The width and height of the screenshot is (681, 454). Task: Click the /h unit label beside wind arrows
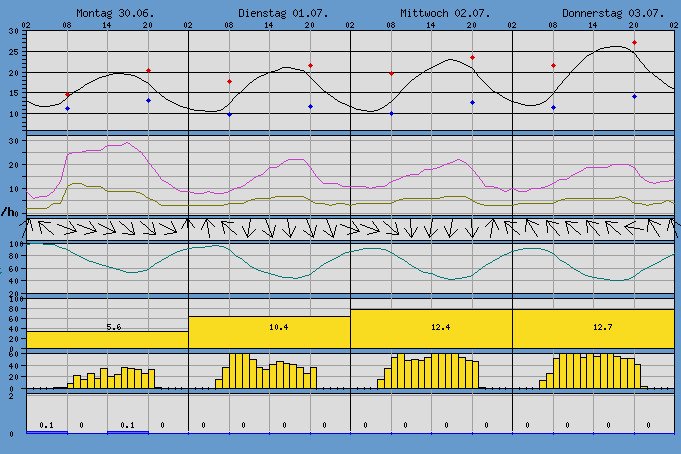coord(10,212)
